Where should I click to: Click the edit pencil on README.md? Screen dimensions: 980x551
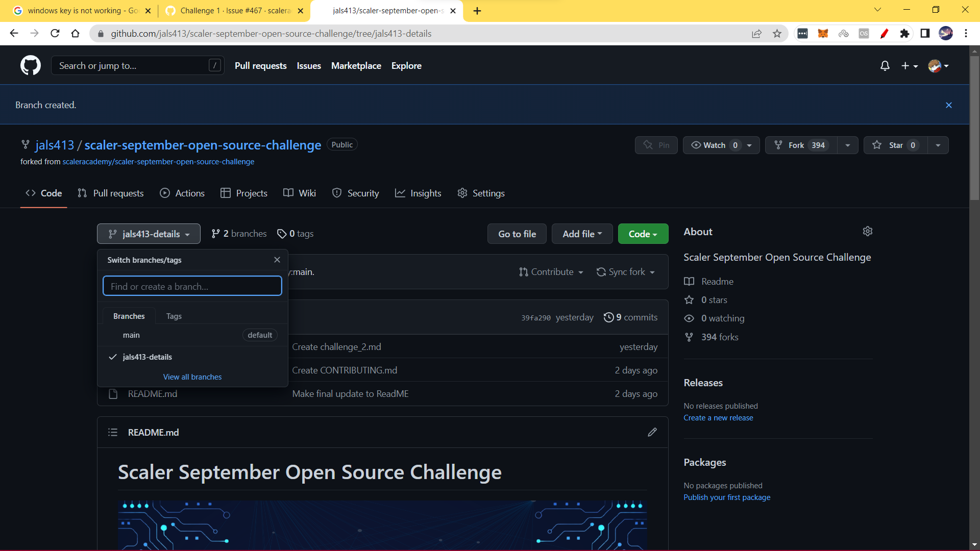[x=652, y=432]
